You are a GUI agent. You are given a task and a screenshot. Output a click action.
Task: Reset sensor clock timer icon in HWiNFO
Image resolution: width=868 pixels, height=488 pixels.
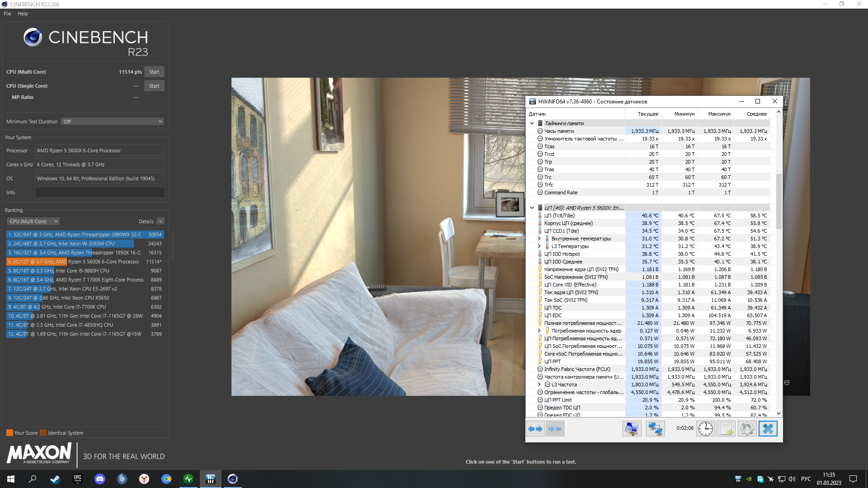pos(705,429)
